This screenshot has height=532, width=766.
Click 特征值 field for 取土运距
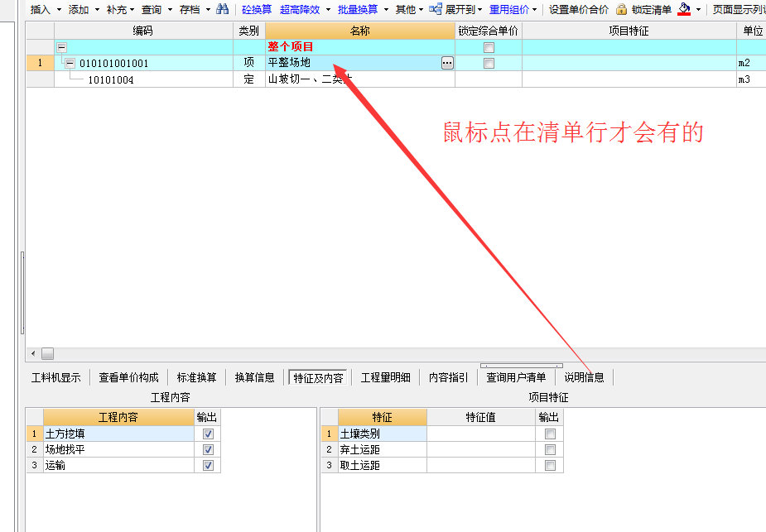480,465
